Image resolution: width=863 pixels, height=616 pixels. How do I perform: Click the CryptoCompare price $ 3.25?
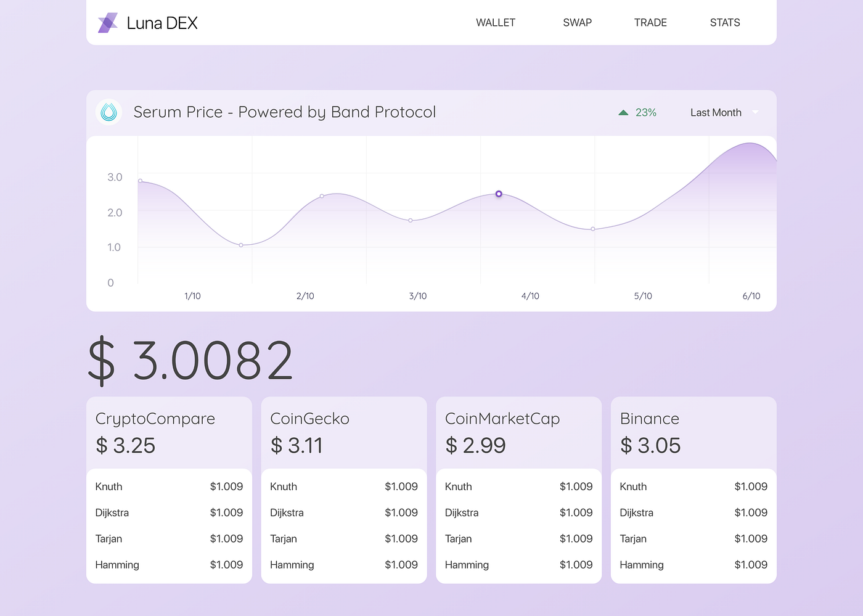pyautogui.click(x=126, y=445)
